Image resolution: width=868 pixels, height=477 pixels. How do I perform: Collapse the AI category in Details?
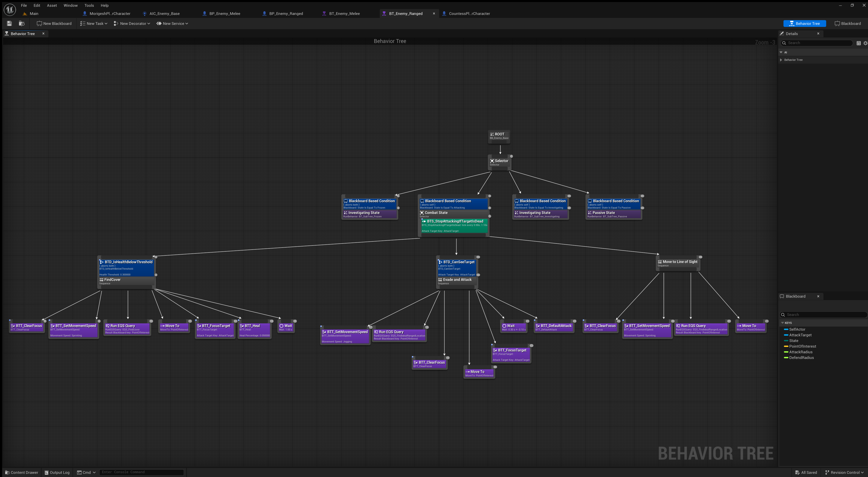[781, 52]
